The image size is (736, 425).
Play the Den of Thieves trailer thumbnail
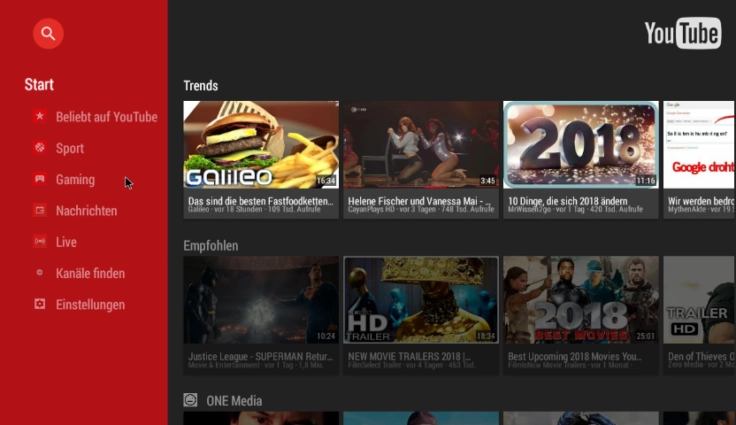[x=699, y=300]
